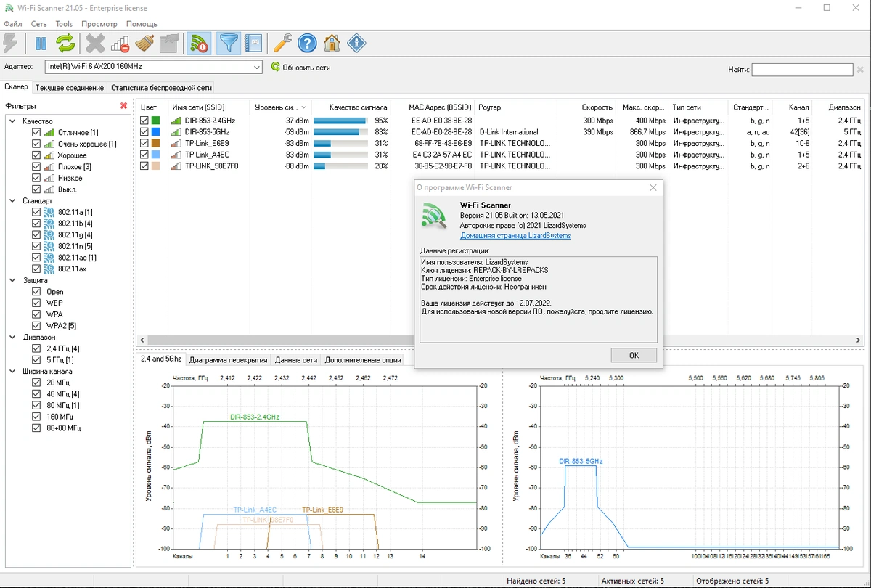Collapse the Качество filter group
871x588 pixels.
coord(13,121)
